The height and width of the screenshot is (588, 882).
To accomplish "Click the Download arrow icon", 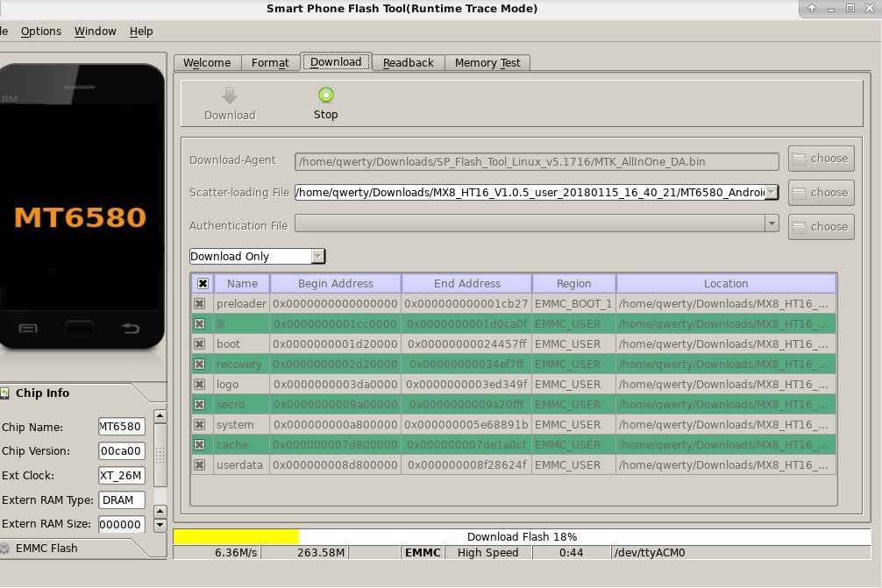I will tap(230, 96).
